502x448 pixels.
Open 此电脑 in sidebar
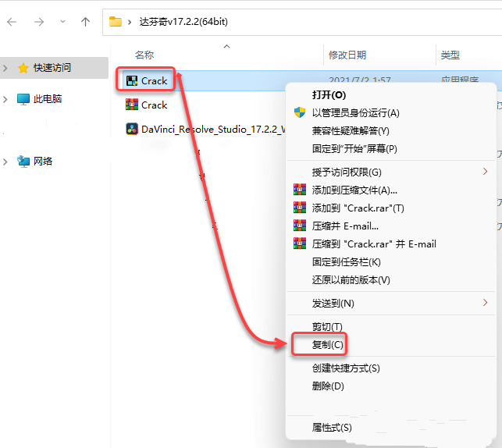pyautogui.click(x=48, y=99)
